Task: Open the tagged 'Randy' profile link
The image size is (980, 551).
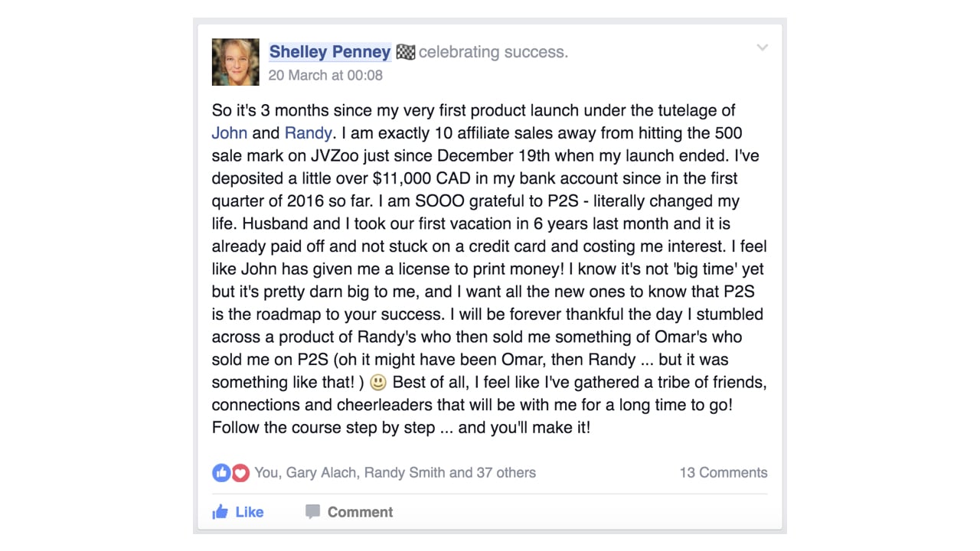Action: [x=308, y=132]
